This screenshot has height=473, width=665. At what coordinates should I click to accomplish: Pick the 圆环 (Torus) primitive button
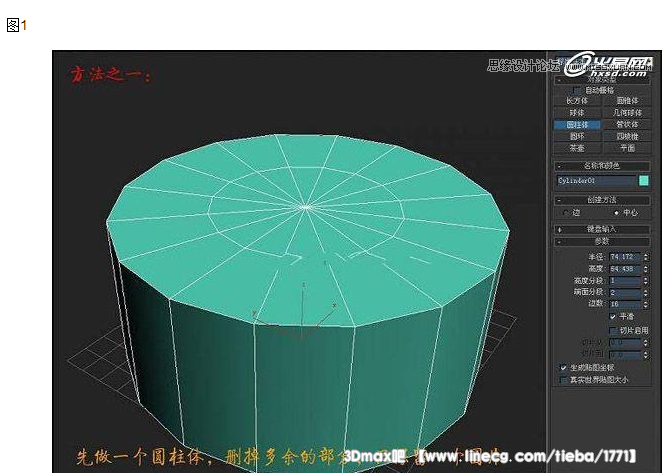577,136
